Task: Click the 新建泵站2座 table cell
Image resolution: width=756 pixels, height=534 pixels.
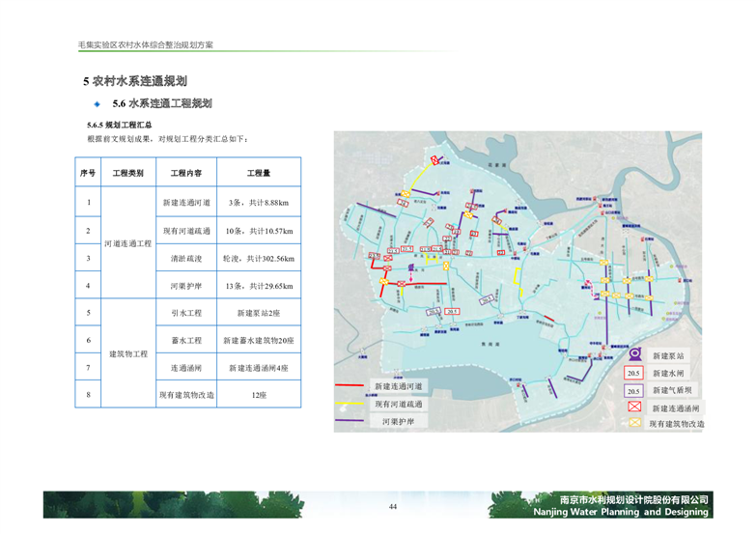Action: (x=258, y=314)
